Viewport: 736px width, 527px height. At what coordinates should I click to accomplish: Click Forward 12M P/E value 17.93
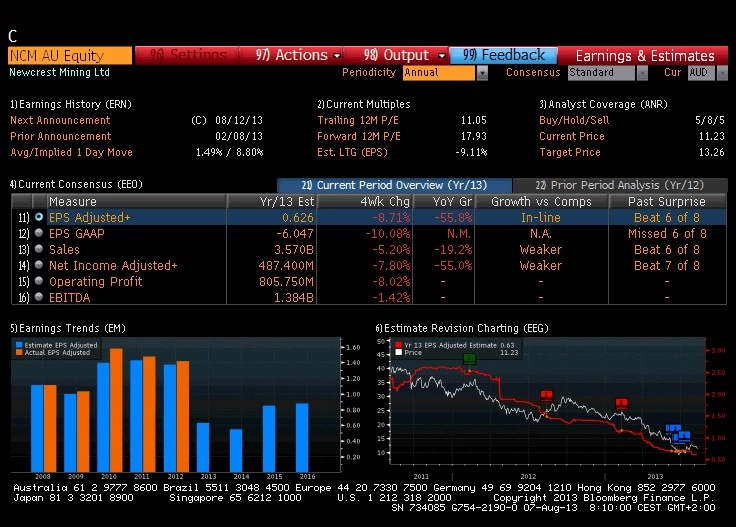click(473, 136)
